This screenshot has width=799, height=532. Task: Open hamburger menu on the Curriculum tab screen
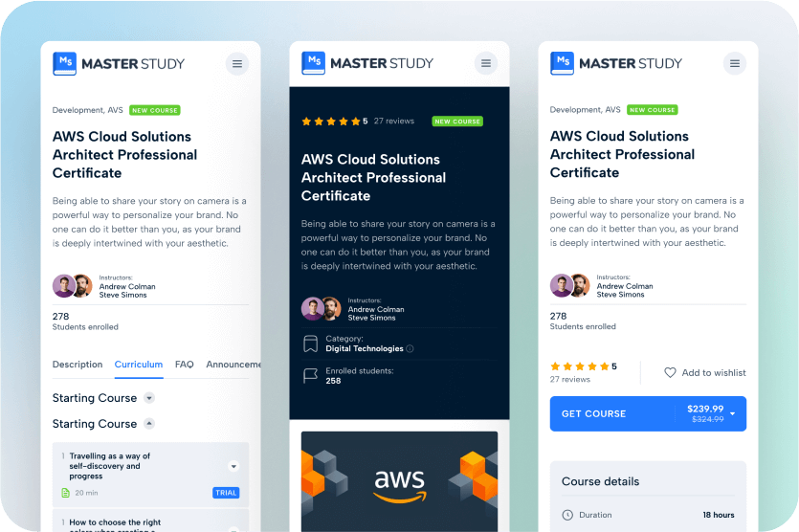(x=237, y=64)
